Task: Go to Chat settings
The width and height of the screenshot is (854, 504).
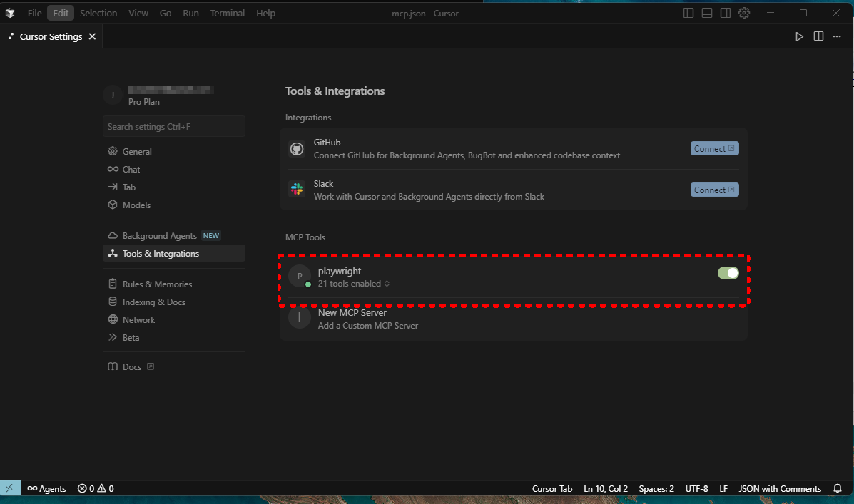Action: [x=174, y=169]
